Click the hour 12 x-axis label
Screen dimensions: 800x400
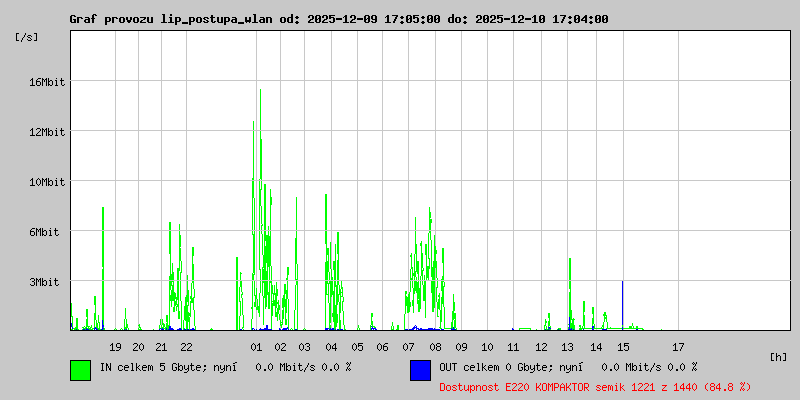pos(541,347)
